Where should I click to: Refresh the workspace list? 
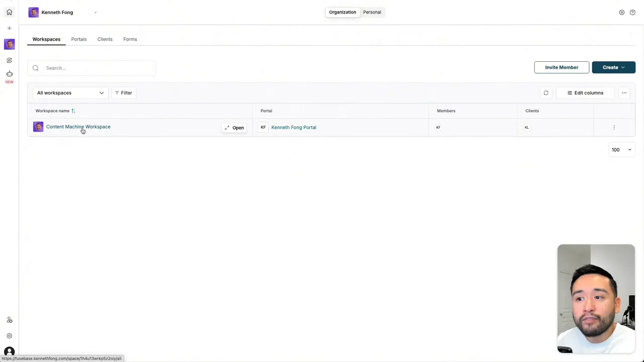coord(546,93)
